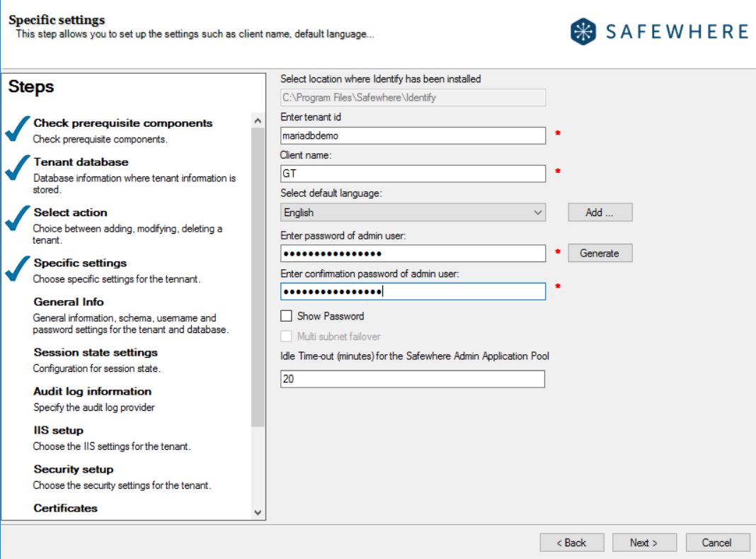Viewport: 756px width, 559px height.
Task: Click the Tenant database step heading
Action: click(81, 162)
